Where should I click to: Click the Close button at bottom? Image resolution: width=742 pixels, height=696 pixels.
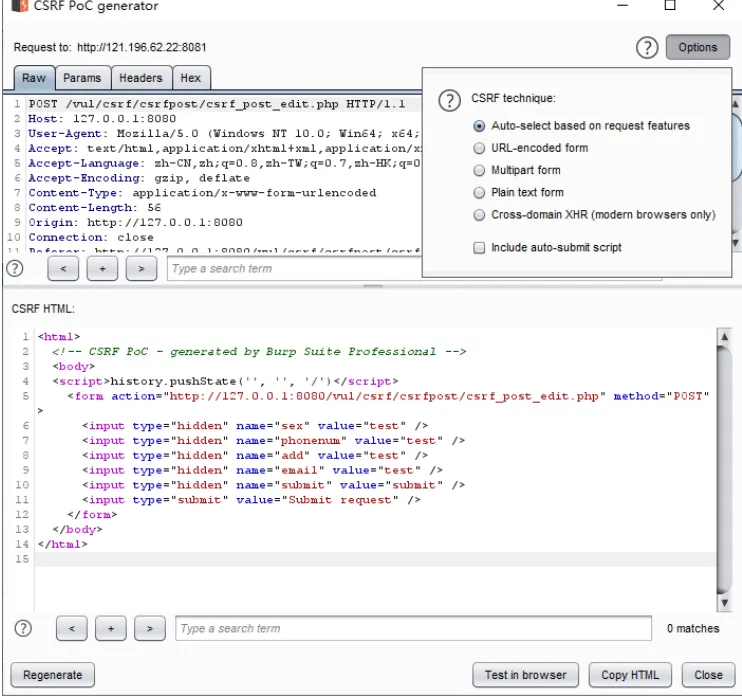click(708, 675)
